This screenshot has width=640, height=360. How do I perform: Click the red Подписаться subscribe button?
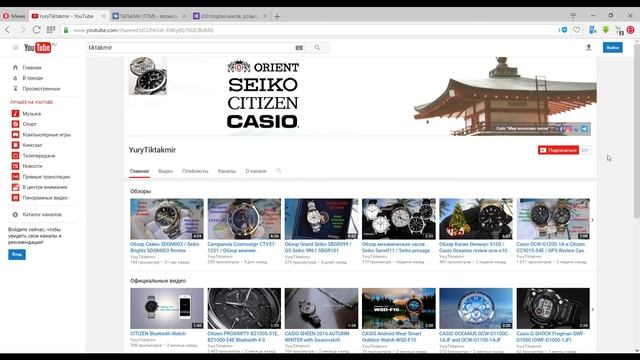pyautogui.click(x=558, y=150)
